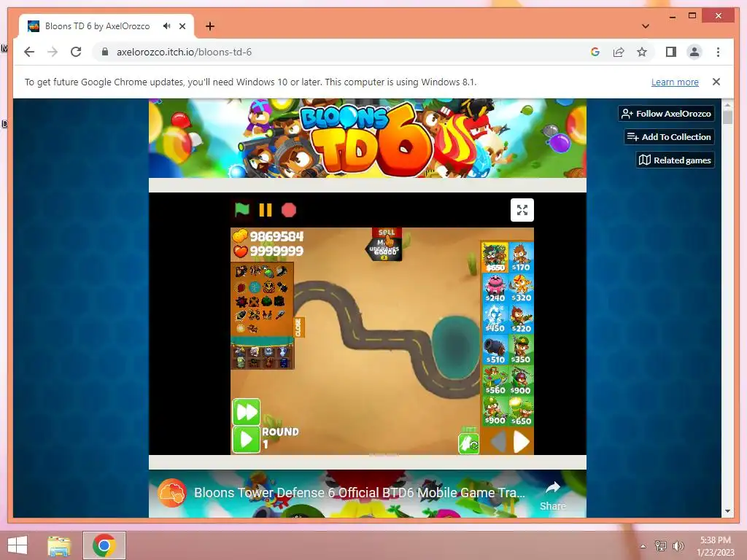View site security lock information
This screenshot has width=747, height=560.
click(105, 52)
